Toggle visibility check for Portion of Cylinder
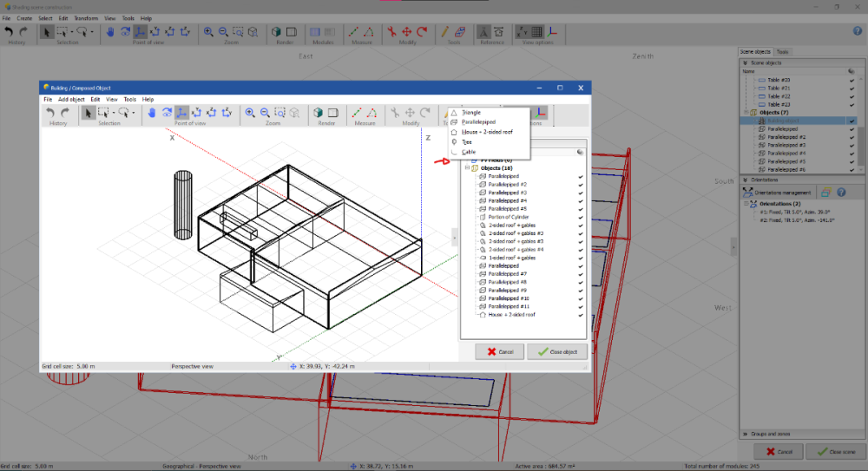Image resolution: width=868 pixels, height=471 pixels. tap(580, 217)
